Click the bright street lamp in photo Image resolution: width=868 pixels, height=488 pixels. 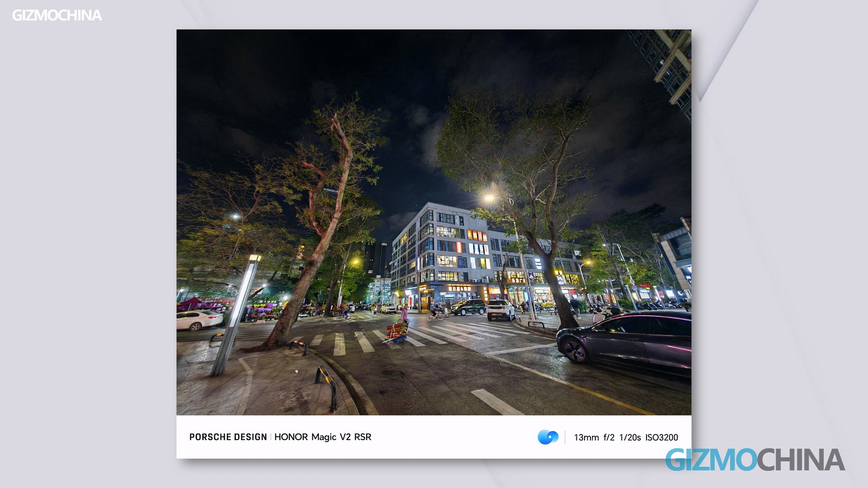pos(489,198)
